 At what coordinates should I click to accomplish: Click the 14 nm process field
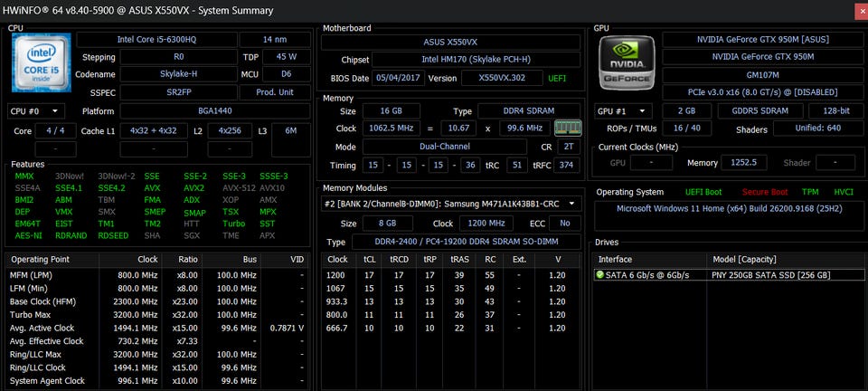(275, 40)
